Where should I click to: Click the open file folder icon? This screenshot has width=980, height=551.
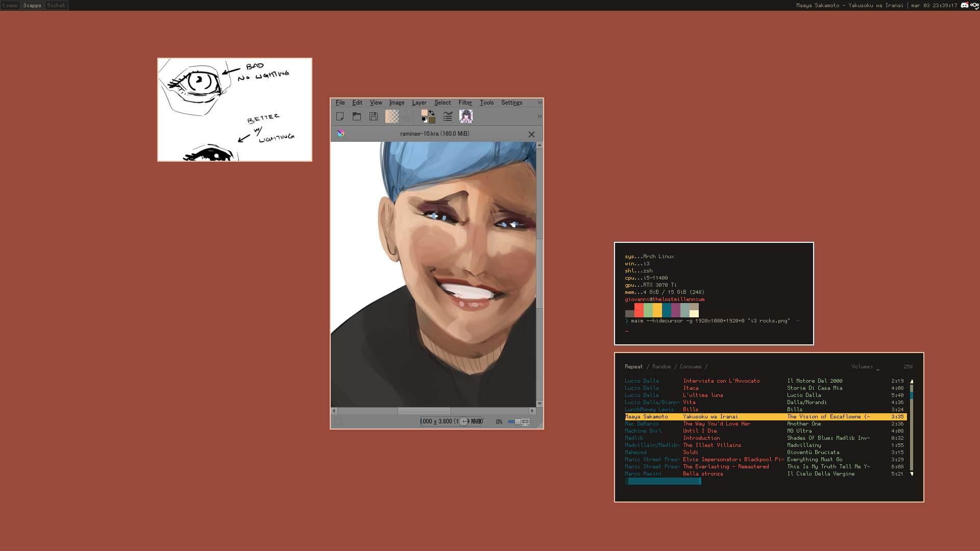tap(357, 117)
